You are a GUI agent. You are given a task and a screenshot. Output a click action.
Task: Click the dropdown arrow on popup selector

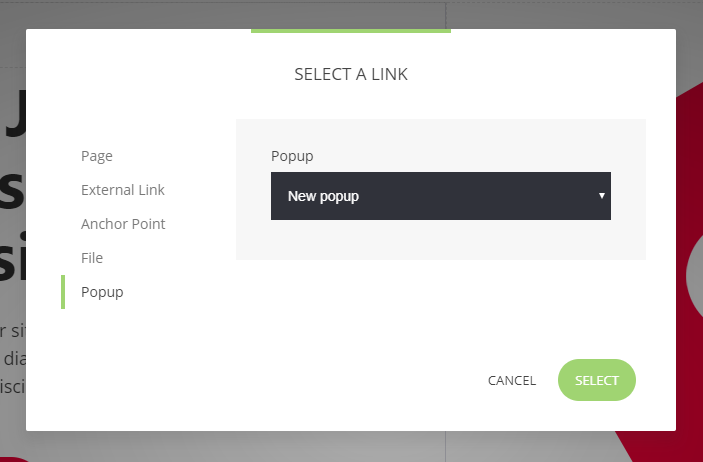[x=601, y=196]
